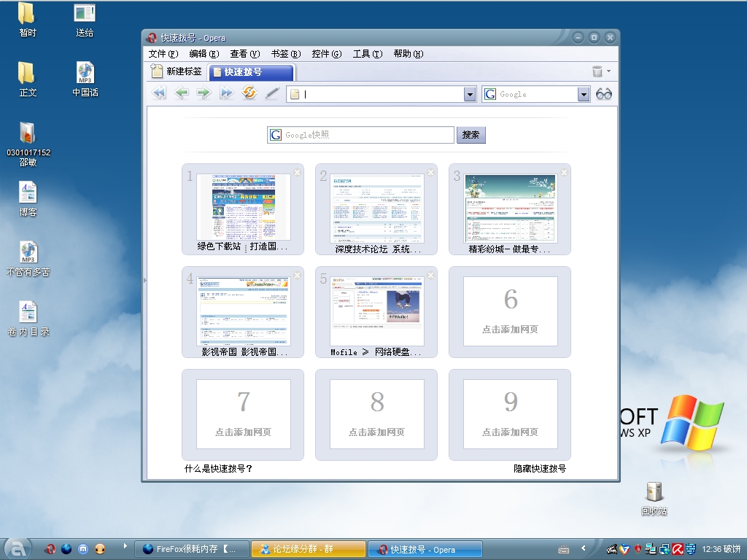Open the 暂时 folder on desktop
The width and height of the screenshot is (747, 560).
[27, 20]
